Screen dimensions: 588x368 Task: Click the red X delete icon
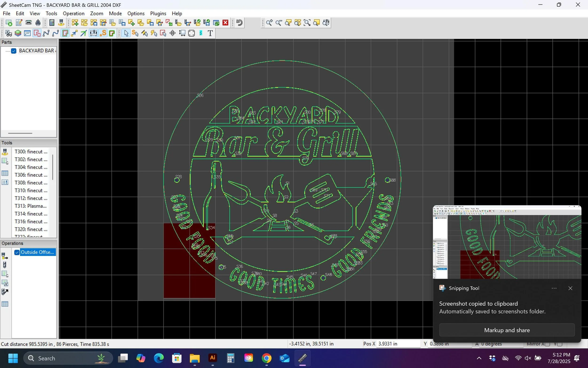(225, 23)
